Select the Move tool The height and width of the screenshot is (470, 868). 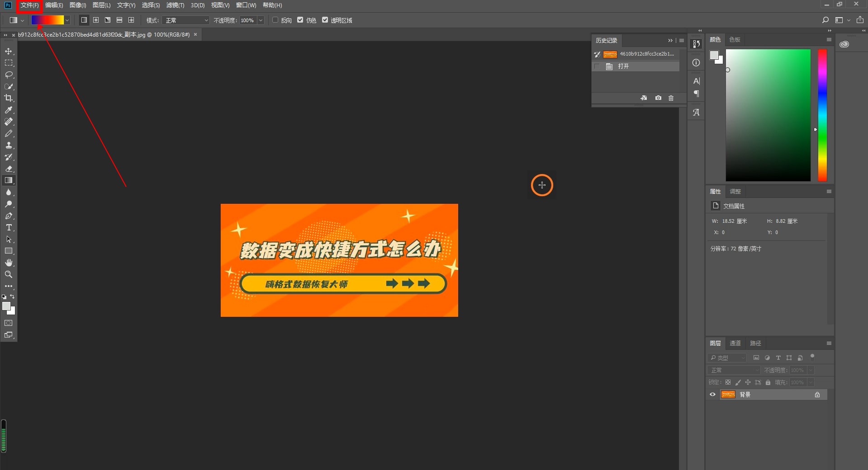(9, 52)
